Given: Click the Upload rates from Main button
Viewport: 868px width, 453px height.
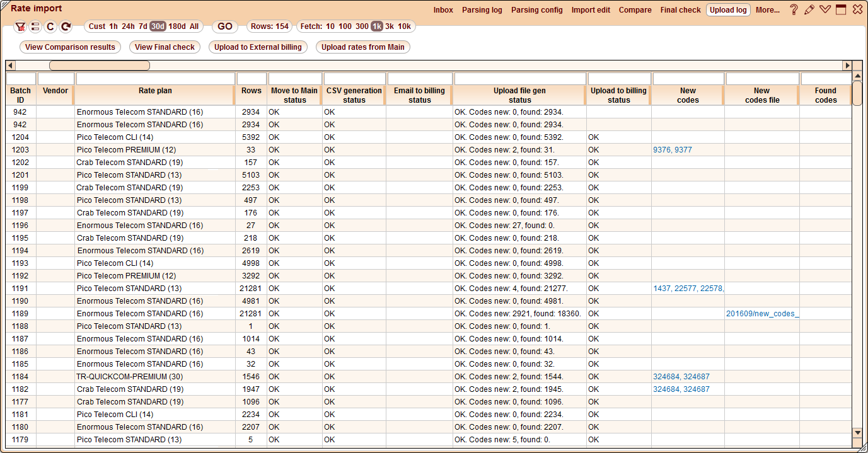Looking at the screenshot, I should tap(362, 47).
